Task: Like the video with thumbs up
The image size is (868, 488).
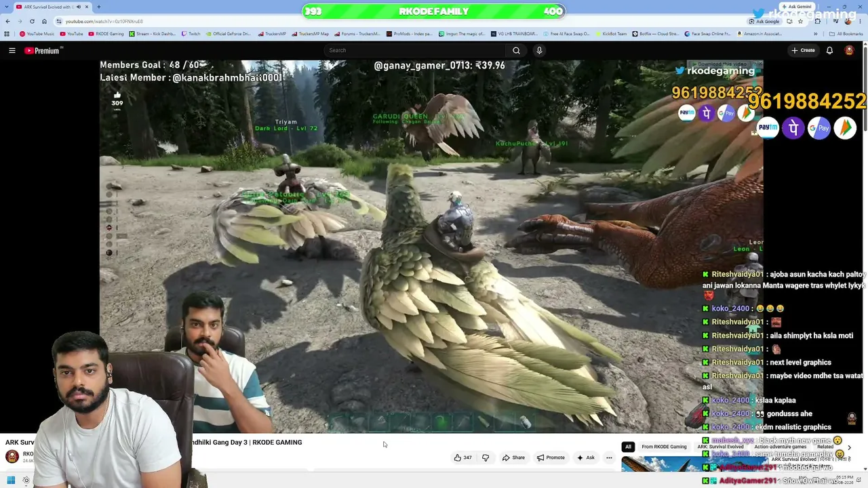Action: pos(462,457)
